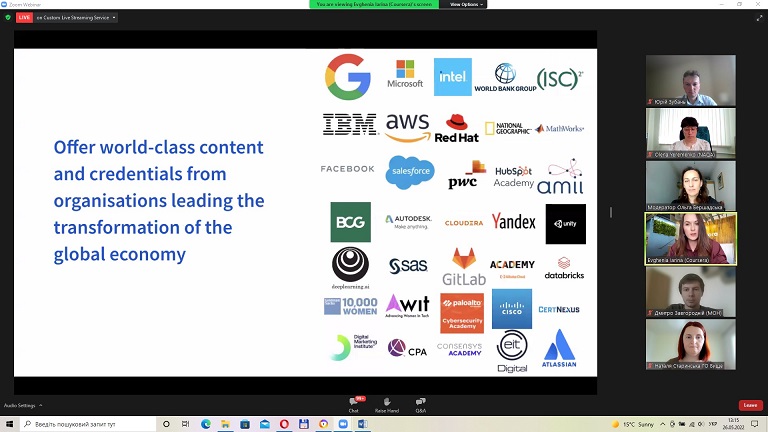Click the Google logo on the slide
768x432 pixels.
348,77
